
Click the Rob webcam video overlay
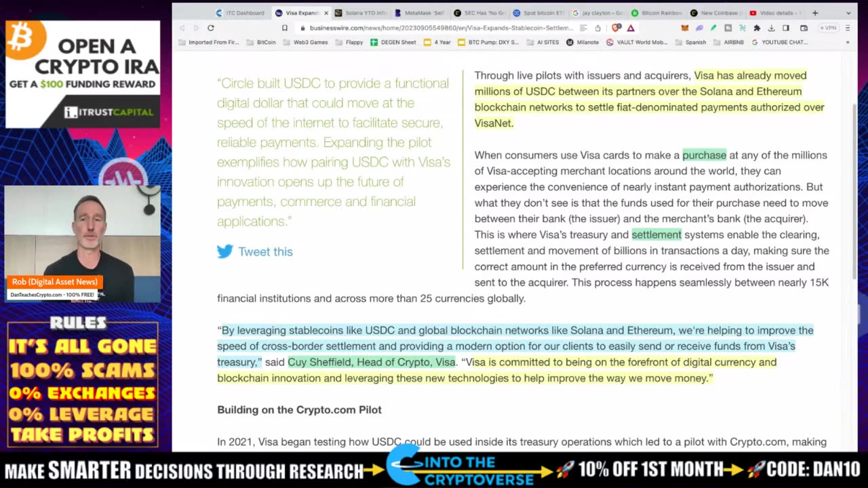tap(83, 244)
